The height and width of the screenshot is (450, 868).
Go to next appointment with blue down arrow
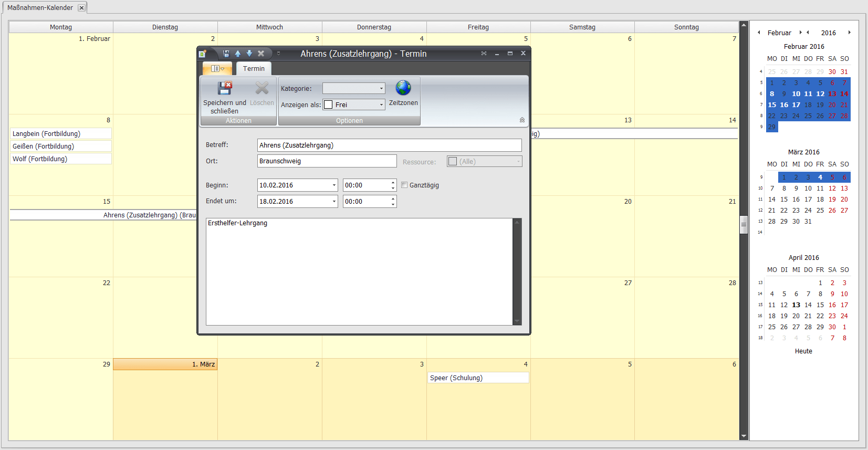(x=249, y=54)
